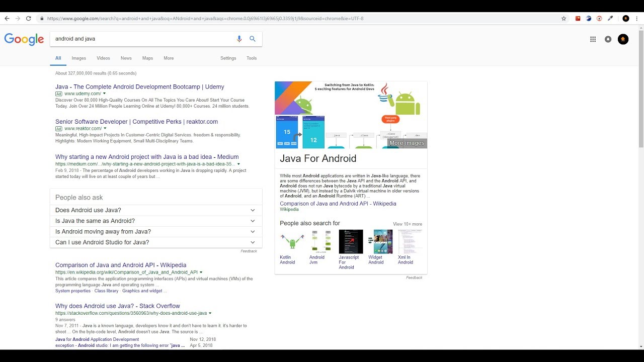Open Comparison of Java and Android API result

[121, 265]
